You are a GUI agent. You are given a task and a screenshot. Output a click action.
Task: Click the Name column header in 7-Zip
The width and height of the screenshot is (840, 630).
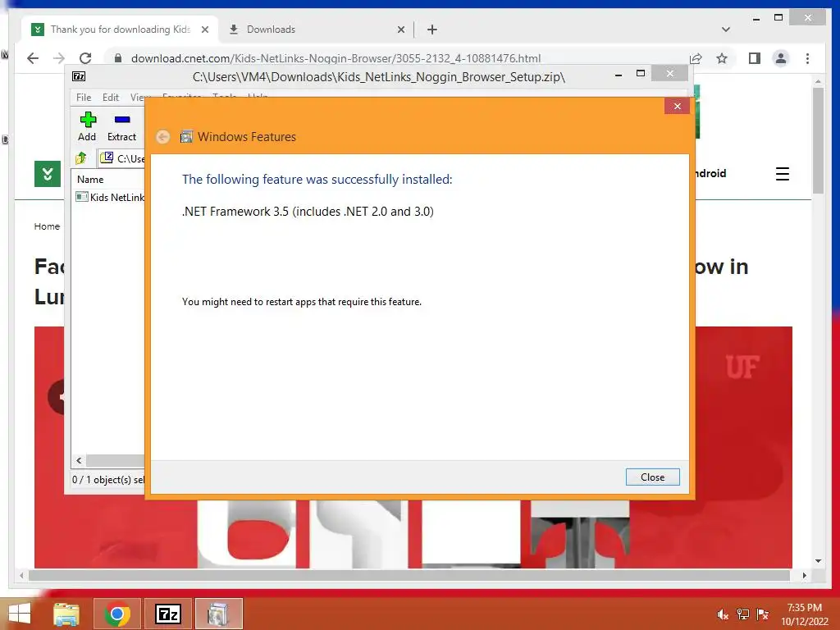pos(90,180)
